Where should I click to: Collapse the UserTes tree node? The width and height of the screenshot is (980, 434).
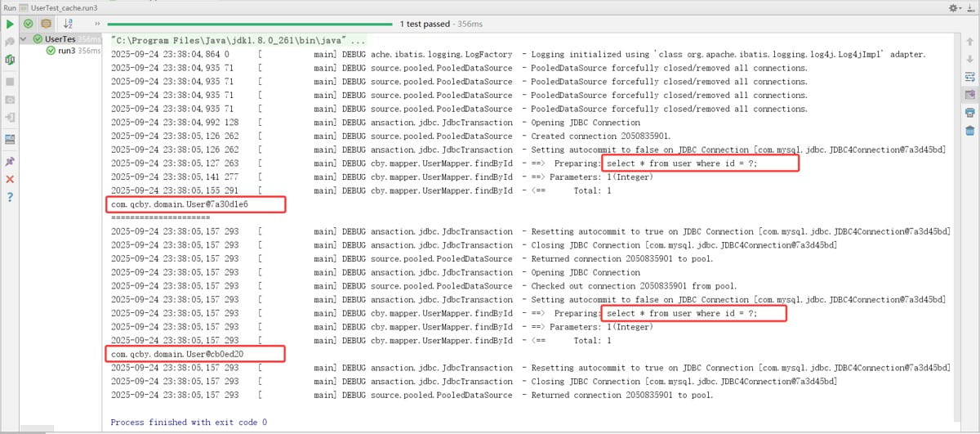[24, 38]
